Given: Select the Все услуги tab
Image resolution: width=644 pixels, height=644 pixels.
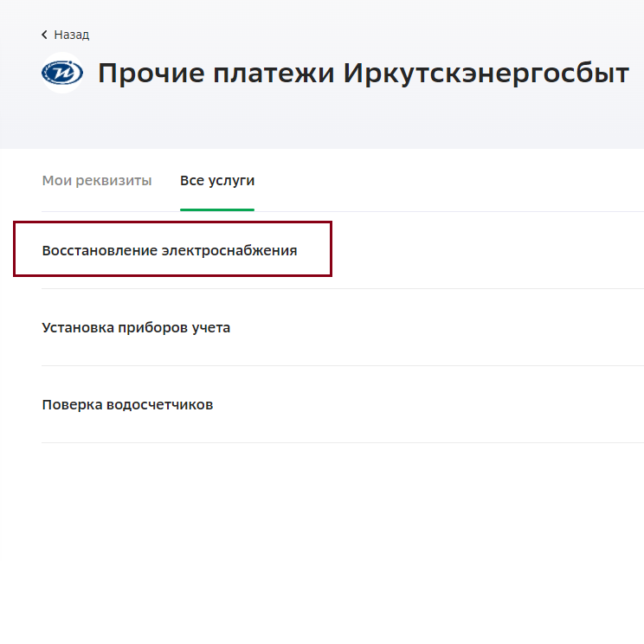Looking at the screenshot, I should [217, 180].
